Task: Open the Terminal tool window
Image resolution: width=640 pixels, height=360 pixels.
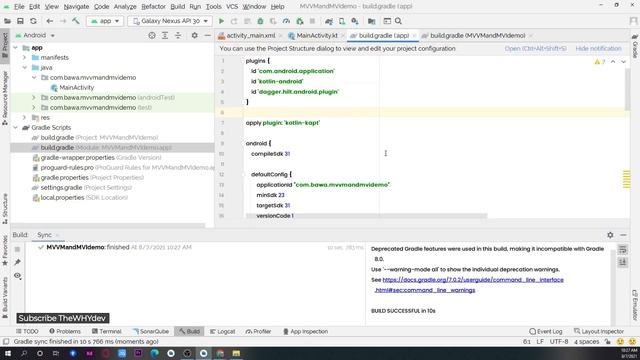Action: pos(107,331)
